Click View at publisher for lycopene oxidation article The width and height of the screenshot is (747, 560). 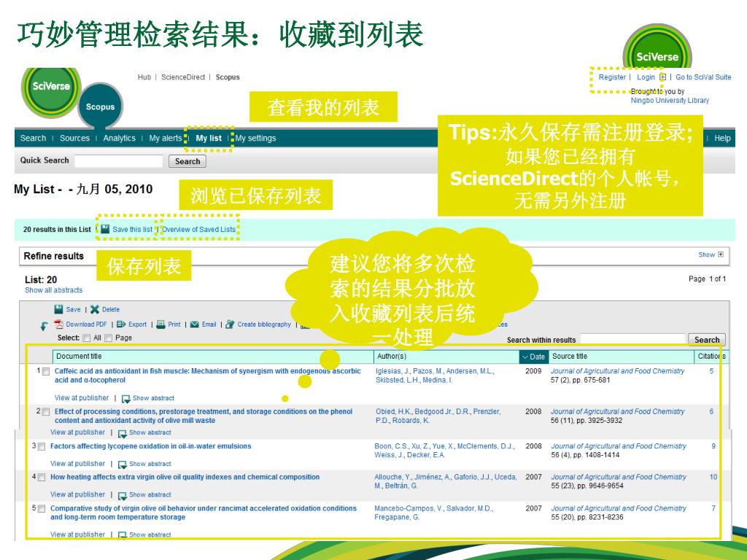click(x=77, y=464)
